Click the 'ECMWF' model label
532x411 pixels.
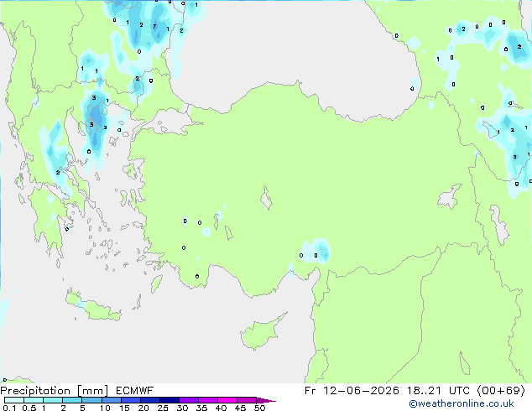(135, 391)
